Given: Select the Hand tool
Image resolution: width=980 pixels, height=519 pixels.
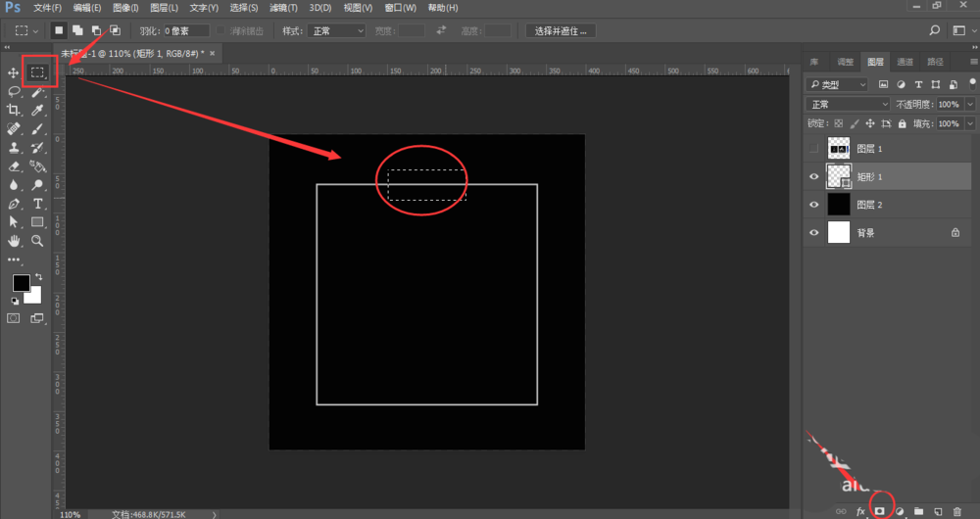Looking at the screenshot, I should (14, 240).
